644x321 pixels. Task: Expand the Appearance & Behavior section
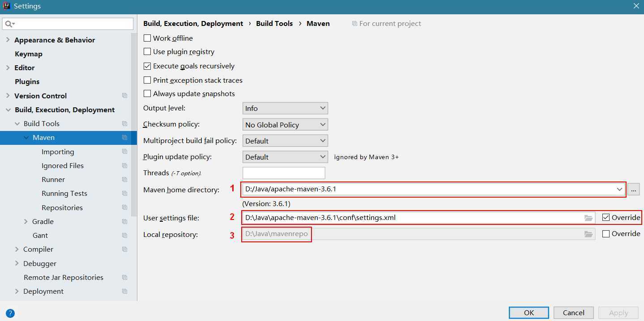pyautogui.click(x=8, y=40)
